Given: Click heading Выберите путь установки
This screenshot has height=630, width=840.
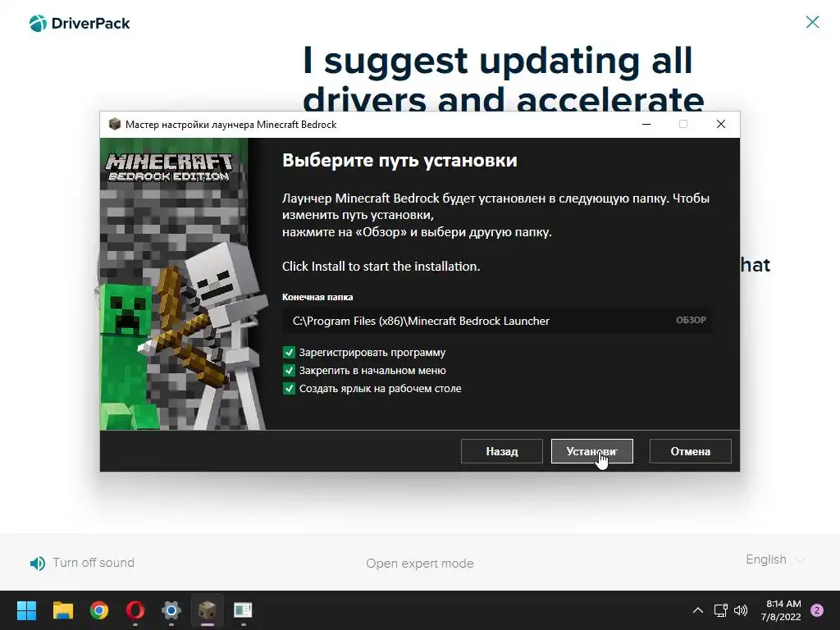Looking at the screenshot, I should coord(399,160).
